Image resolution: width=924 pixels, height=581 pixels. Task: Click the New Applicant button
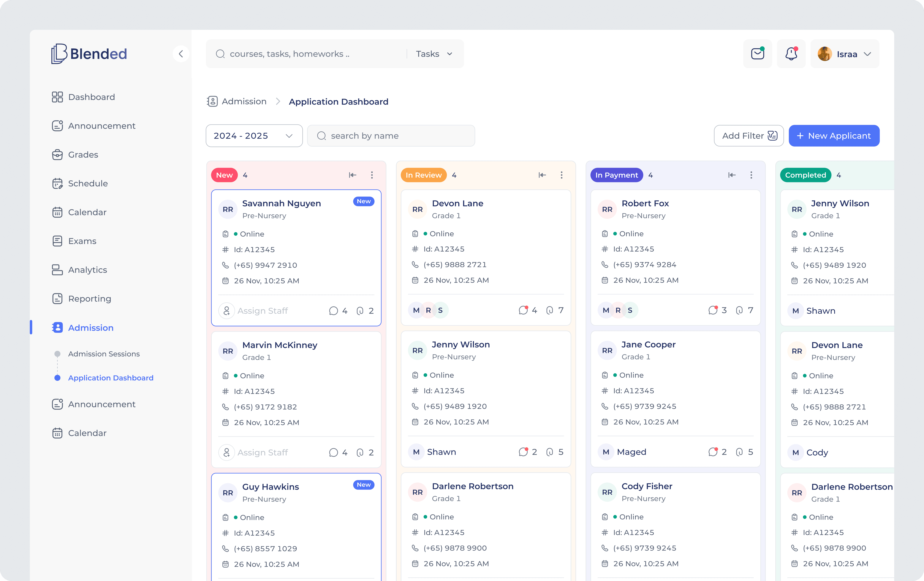(834, 135)
